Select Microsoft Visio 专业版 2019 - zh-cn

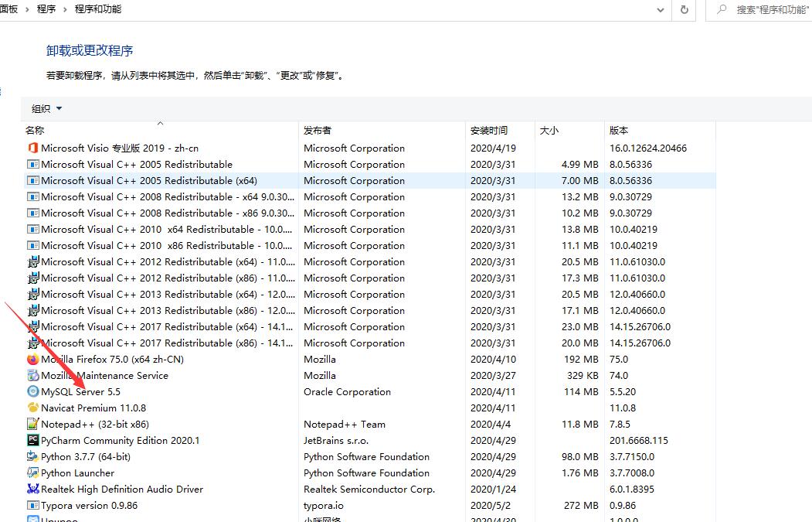coord(120,148)
